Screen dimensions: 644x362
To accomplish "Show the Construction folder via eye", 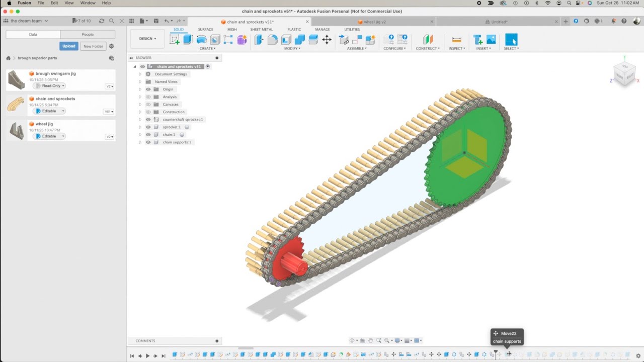I will (x=148, y=112).
